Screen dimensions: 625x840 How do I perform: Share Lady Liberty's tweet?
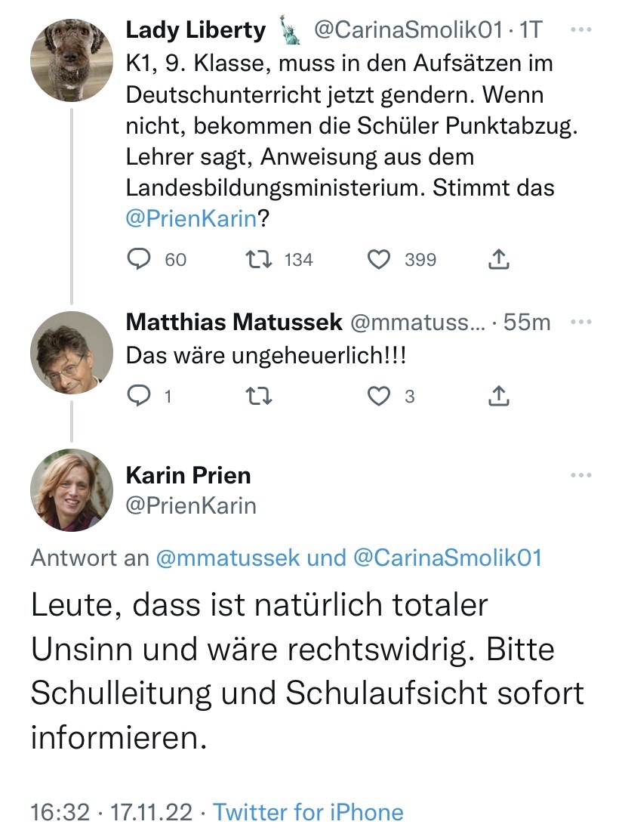click(499, 259)
